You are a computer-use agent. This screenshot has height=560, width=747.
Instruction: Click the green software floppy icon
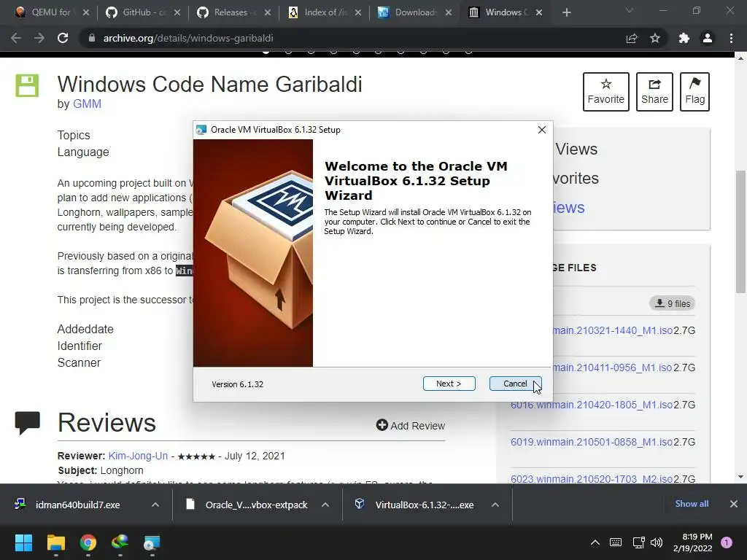coord(27,86)
